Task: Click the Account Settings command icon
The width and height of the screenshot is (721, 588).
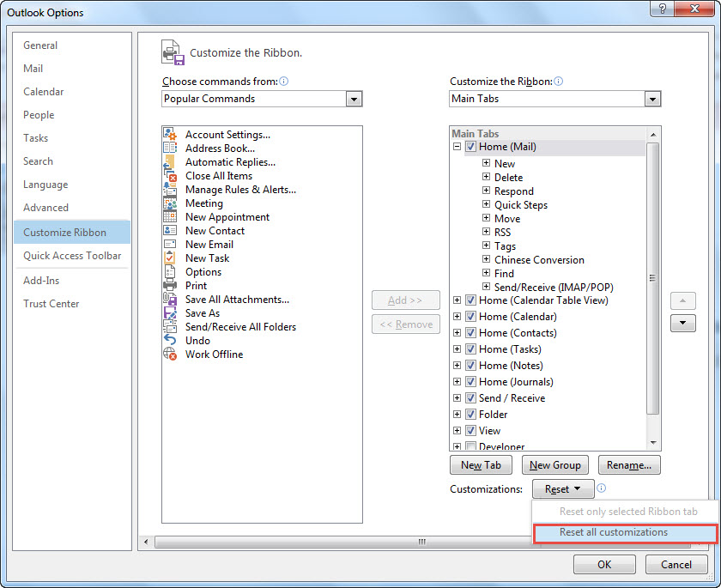Action: pos(170,134)
